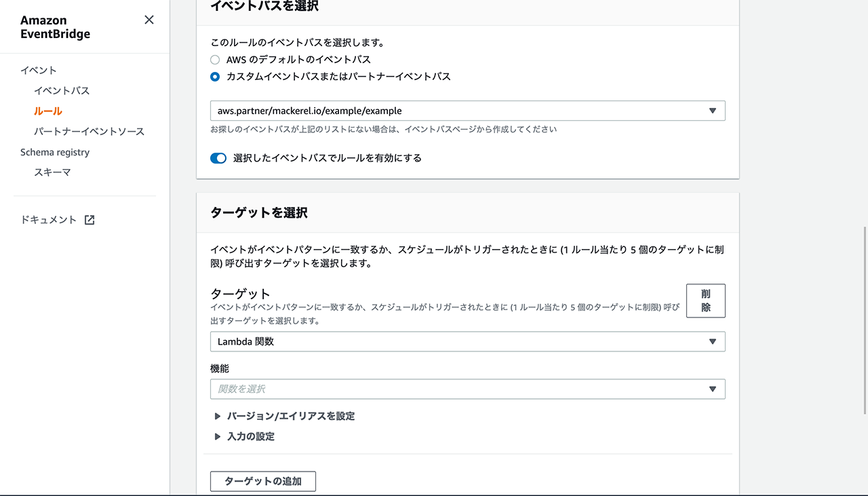Click the external link icon beside ドキュメント
The image size is (868, 496).
90,220
